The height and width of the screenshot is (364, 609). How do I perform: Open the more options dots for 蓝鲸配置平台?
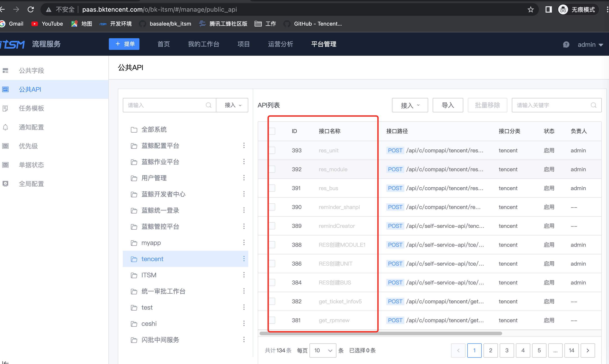pos(244,145)
